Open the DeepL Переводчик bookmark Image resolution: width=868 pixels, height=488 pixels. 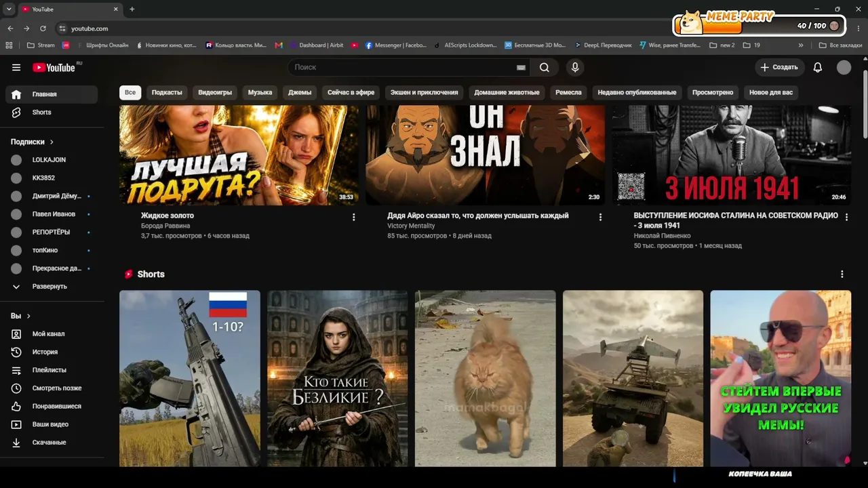pyautogui.click(x=603, y=45)
